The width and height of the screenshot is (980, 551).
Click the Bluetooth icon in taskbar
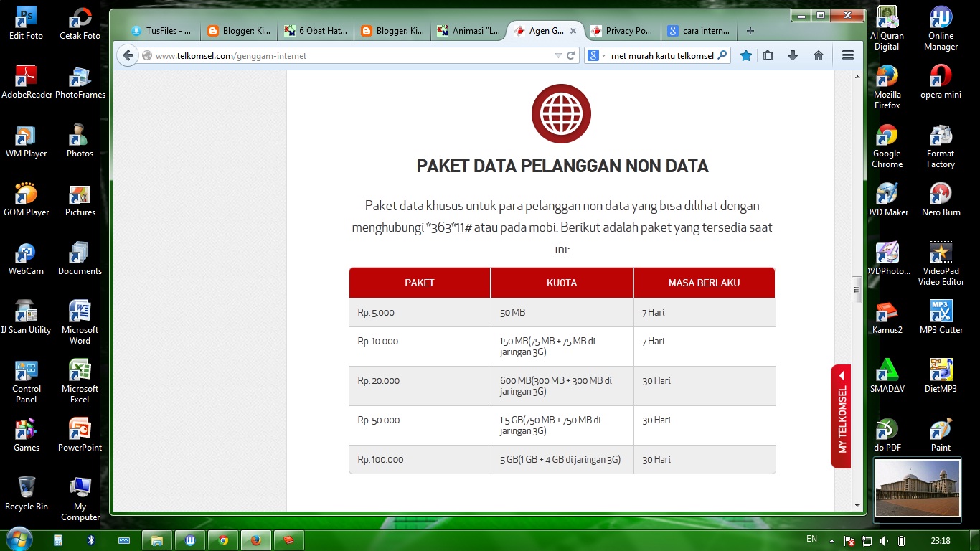coord(90,540)
